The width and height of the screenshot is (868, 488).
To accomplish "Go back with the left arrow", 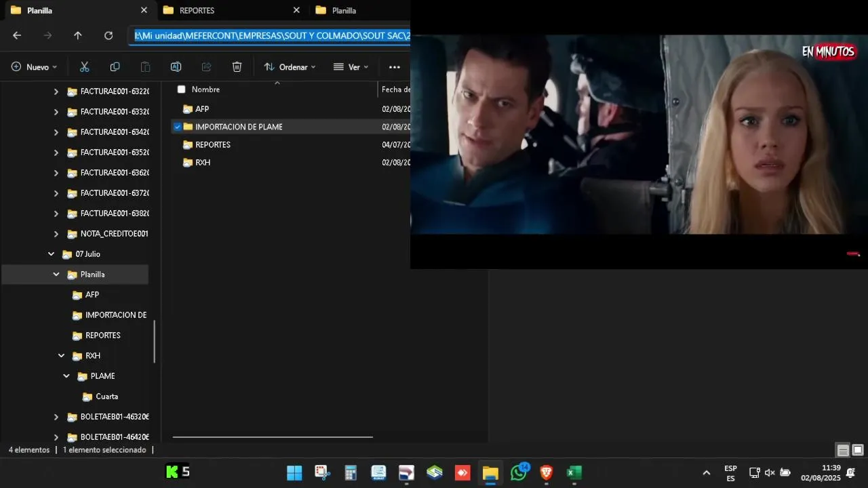I will click(x=17, y=36).
